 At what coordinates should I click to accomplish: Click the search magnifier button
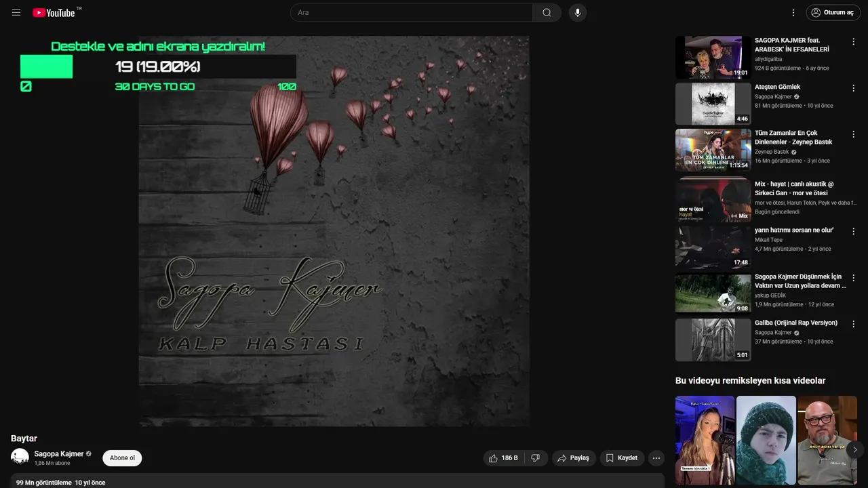point(547,12)
